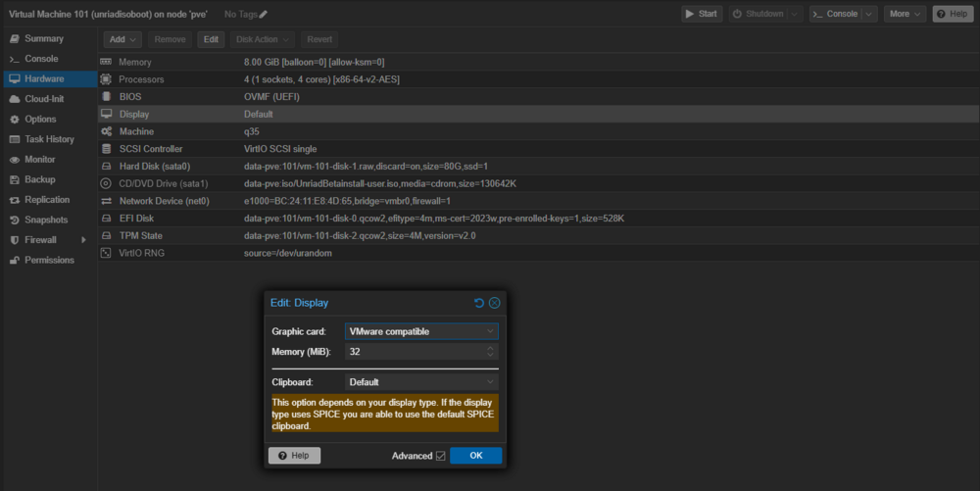Click the Processors chip icon
Image resolution: width=980 pixels, height=491 pixels.
pyautogui.click(x=106, y=79)
